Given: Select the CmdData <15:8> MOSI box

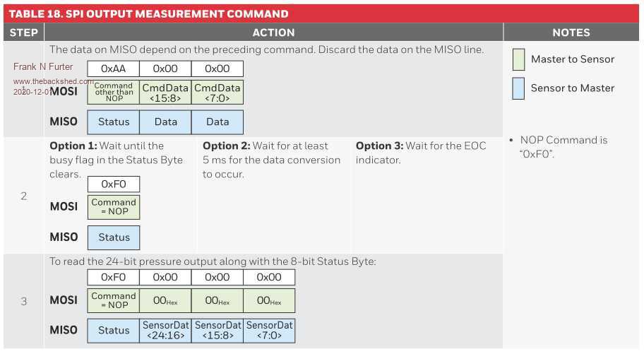Looking at the screenshot, I should [165, 93].
